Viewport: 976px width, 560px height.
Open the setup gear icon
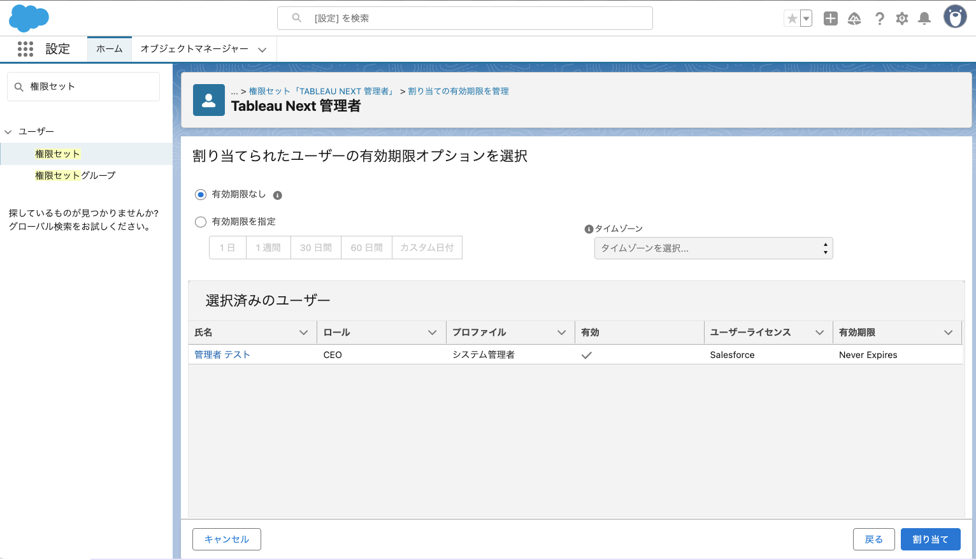pos(901,18)
